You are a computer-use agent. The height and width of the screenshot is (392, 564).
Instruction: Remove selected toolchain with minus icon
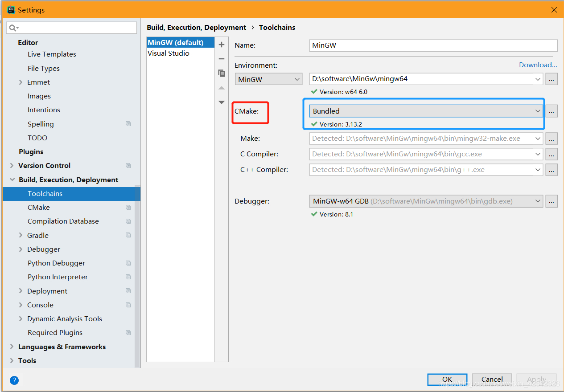222,59
